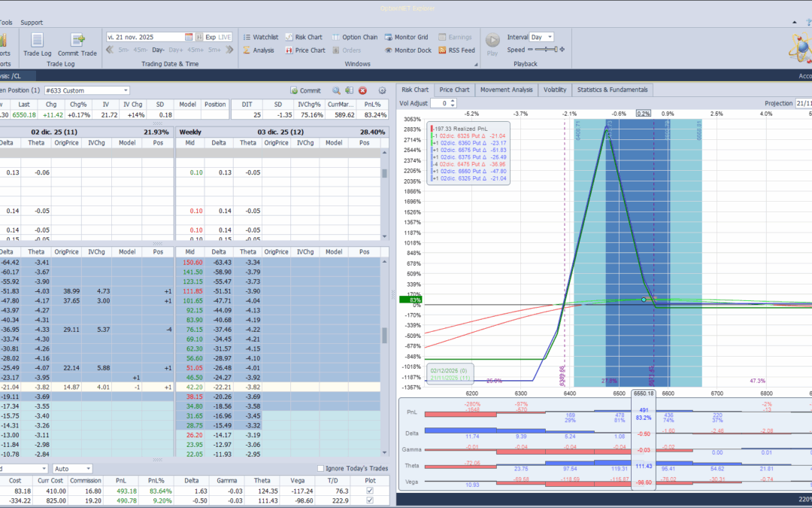Click the Commit button
Viewport: 812px width, 508px height.
(x=305, y=90)
